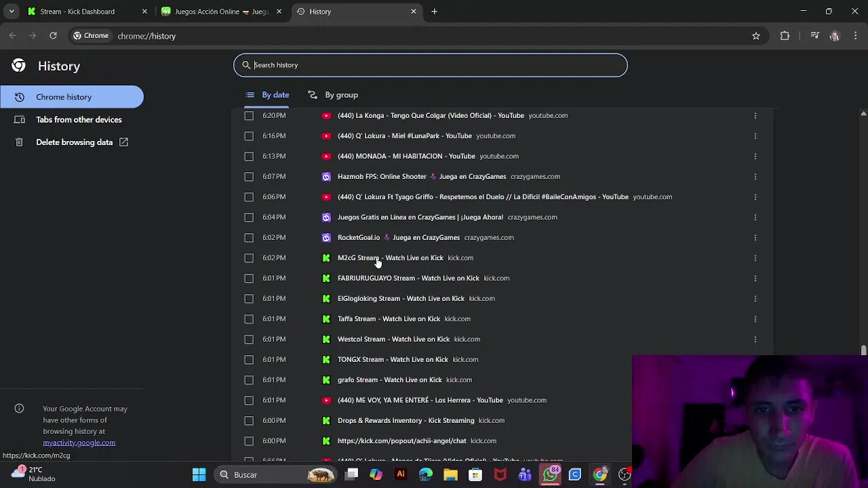
Task: Switch to Juegos Acción Online tab
Action: (x=221, y=12)
